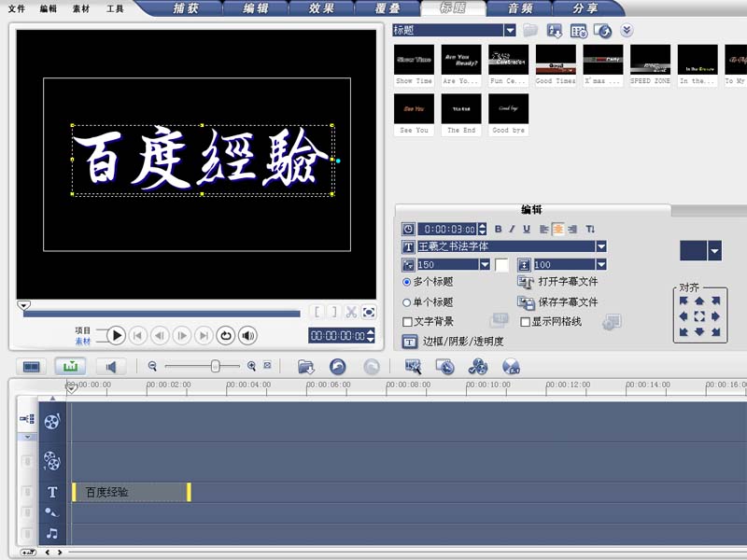Click the dark blue preset color swatch
This screenshot has height=560, width=747.
coord(693,250)
